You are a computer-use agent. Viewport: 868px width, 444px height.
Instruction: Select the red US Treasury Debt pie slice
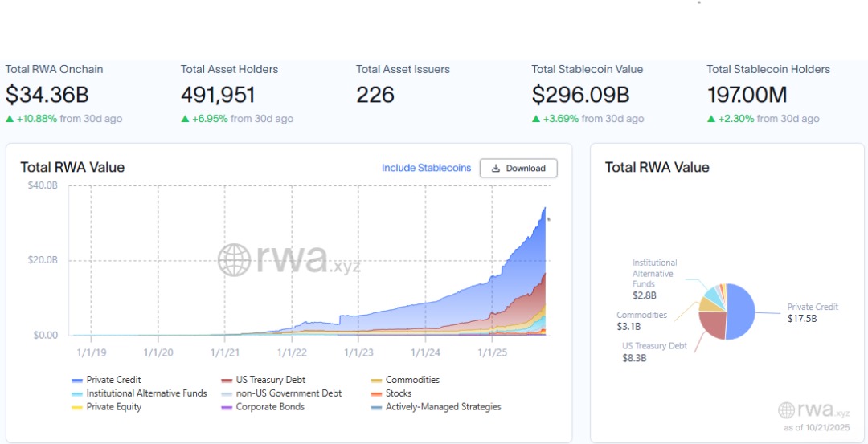pyautogui.click(x=712, y=324)
